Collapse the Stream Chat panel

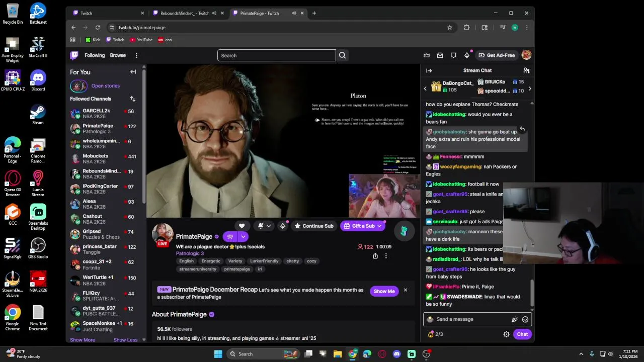click(429, 70)
